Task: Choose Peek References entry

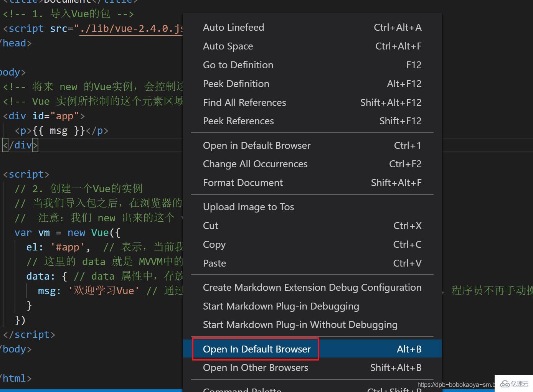Action: [312, 121]
